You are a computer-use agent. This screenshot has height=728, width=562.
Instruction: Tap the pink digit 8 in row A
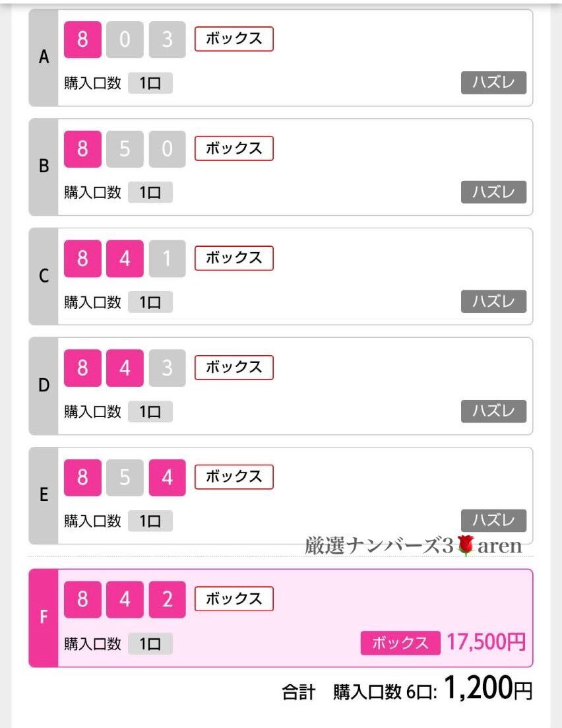82,40
